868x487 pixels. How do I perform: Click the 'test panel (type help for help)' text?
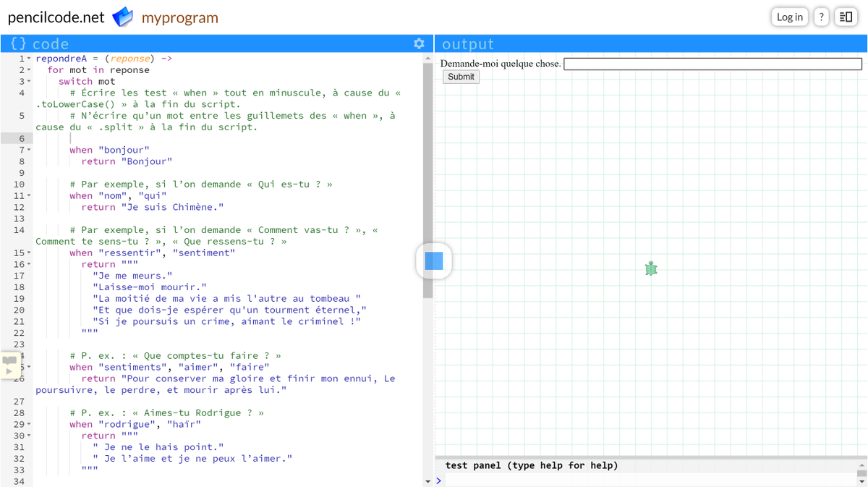pyautogui.click(x=532, y=465)
